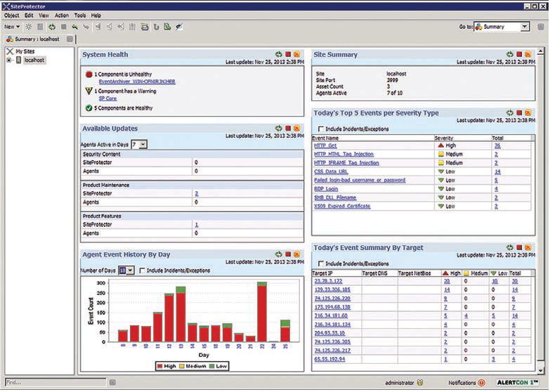550x392 pixels.
Task: Open the Go to Summary dropdown
Action: 525,27
